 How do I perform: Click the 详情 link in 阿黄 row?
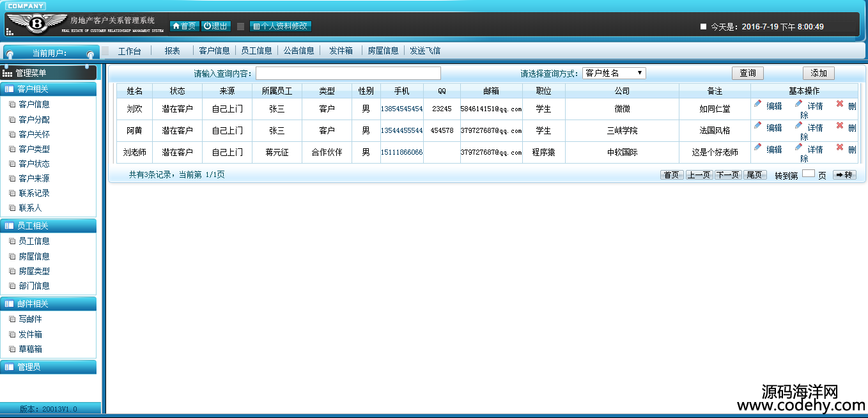tap(815, 128)
